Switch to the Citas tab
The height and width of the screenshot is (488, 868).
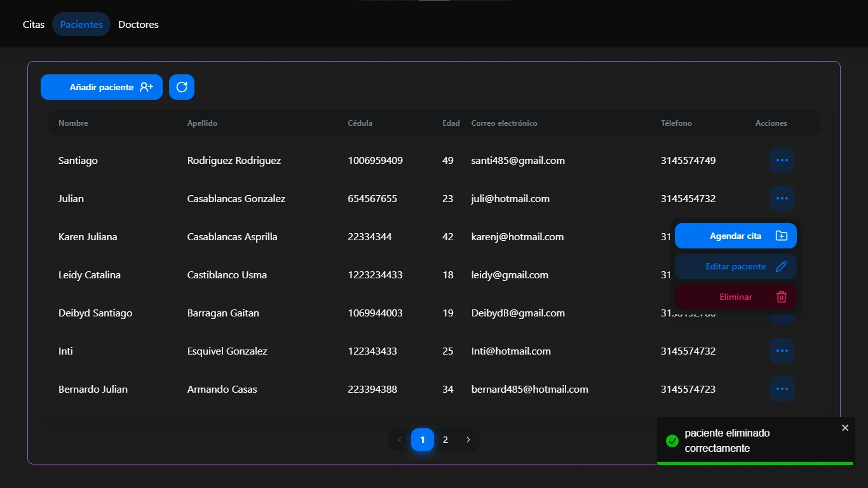click(x=34, y=24)
